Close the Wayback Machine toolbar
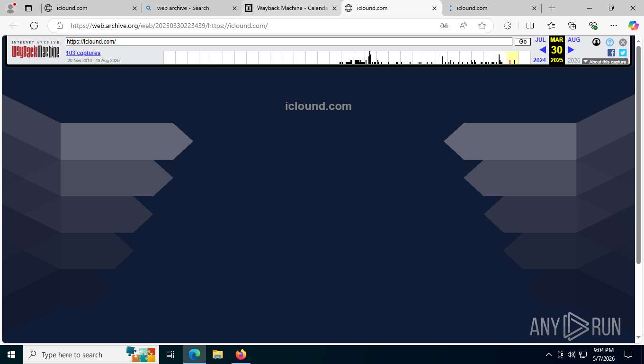 (x=623, y=42)
